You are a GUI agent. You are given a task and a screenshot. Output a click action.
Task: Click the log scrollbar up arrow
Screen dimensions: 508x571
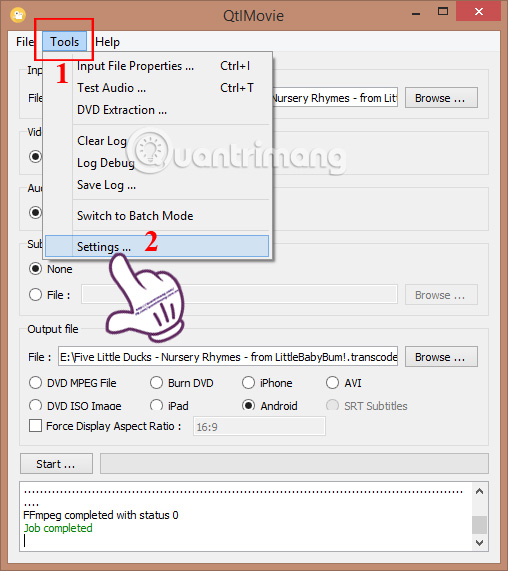click(479, 492)
